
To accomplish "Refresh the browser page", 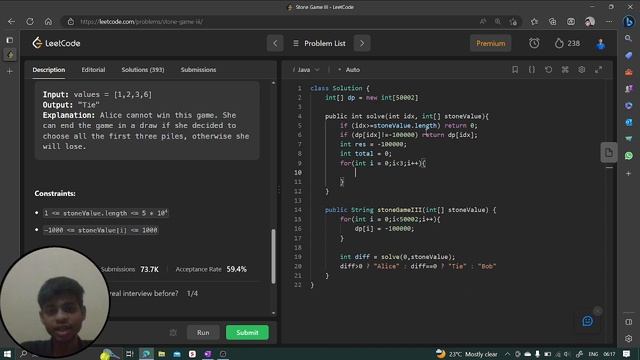I will (30, 22).
